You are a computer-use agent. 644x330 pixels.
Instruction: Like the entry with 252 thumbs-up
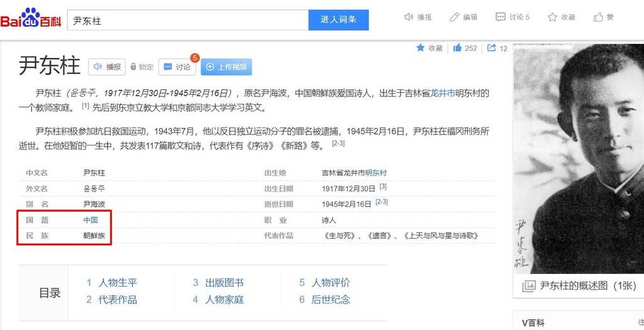458,48
